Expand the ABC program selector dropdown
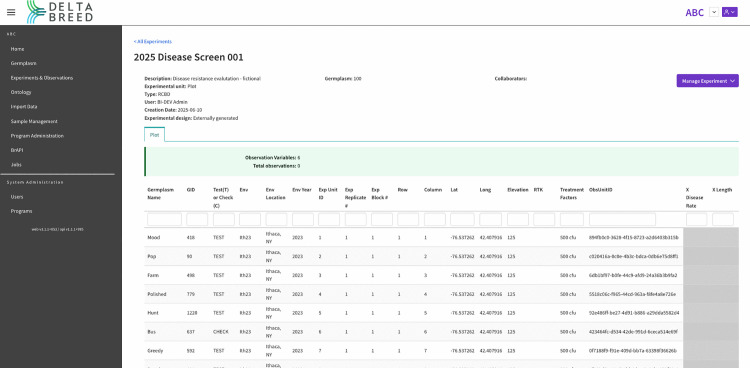This screenshot has width=750, height=368. pos(714,12)
